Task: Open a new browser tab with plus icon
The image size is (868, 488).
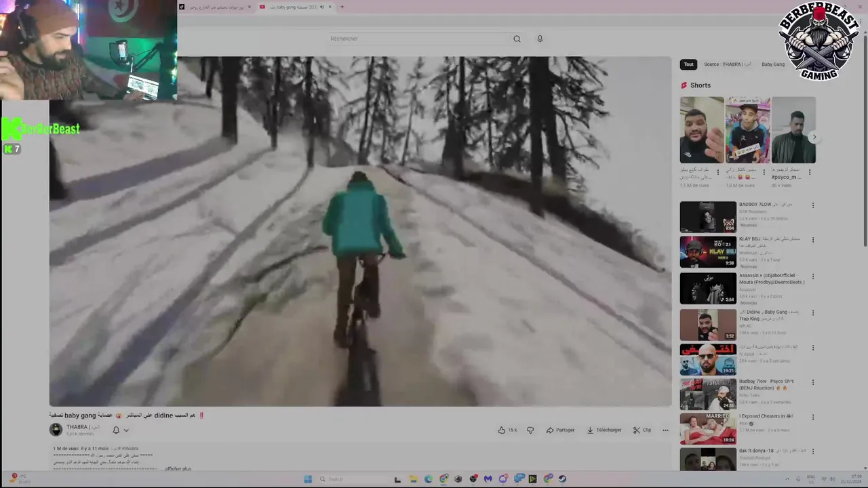Action: [342, 7]
